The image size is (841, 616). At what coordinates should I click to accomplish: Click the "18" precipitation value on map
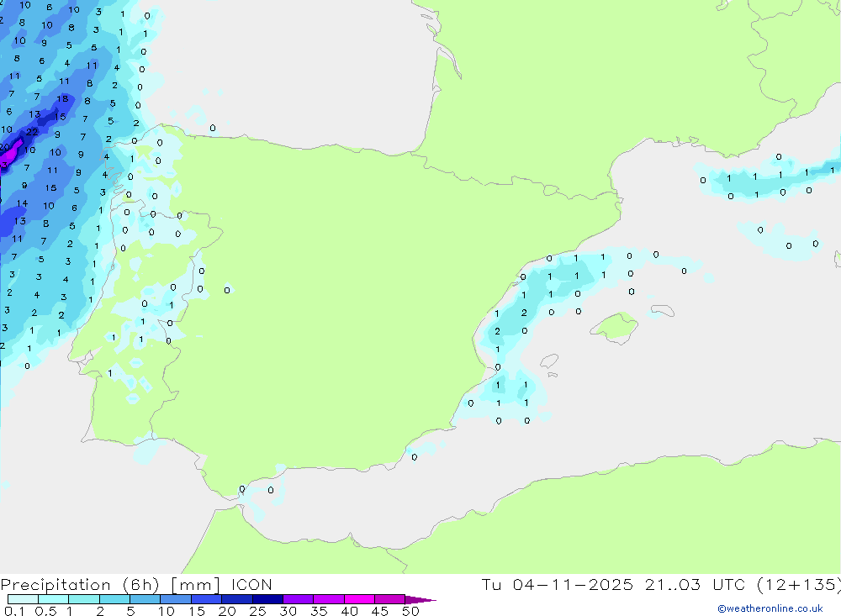pos(63,98)
